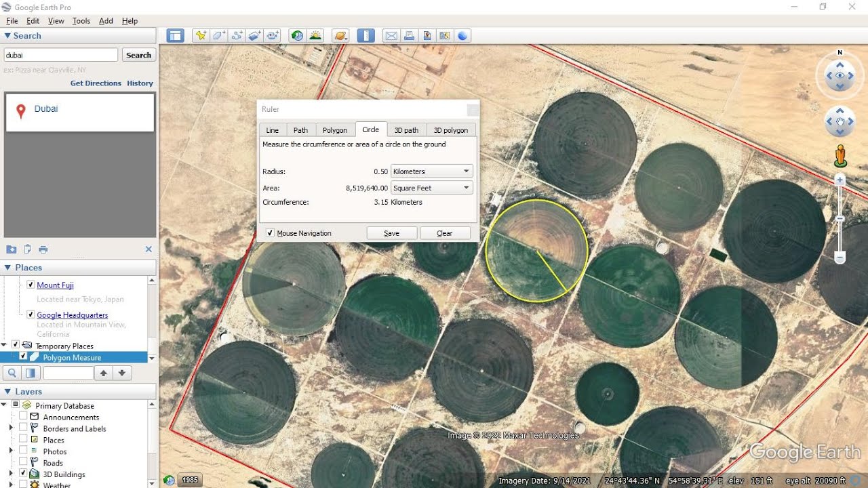Open the Add menu
This screenshot has width=868, height=488.
pos(106,21)
